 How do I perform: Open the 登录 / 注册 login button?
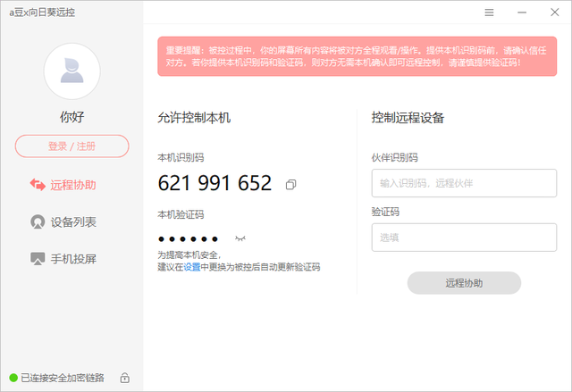point(71,146)
